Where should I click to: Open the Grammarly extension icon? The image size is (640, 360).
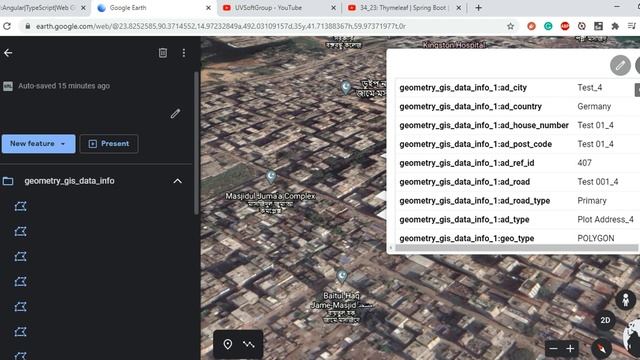(548, 26)
